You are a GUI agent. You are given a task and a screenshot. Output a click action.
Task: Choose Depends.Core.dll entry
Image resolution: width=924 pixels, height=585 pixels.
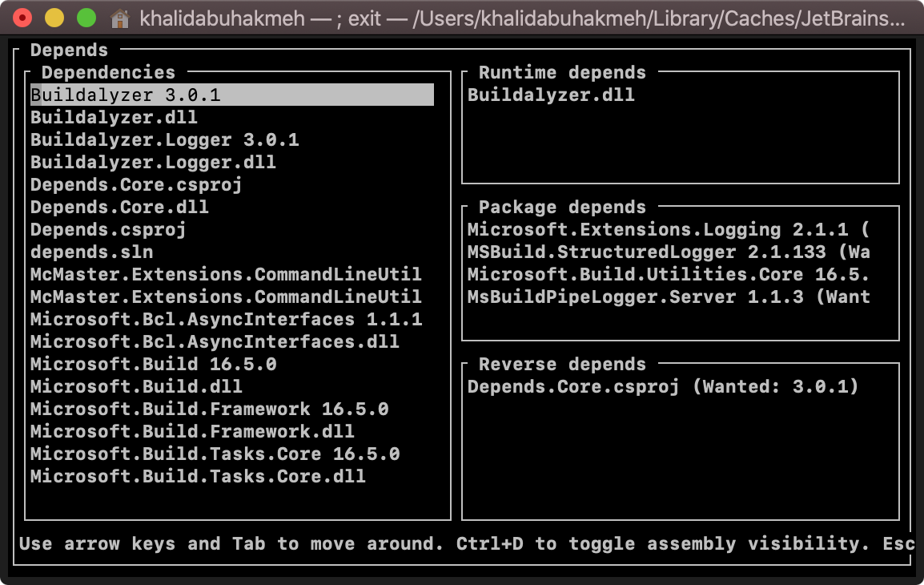(x=119, y=207)
